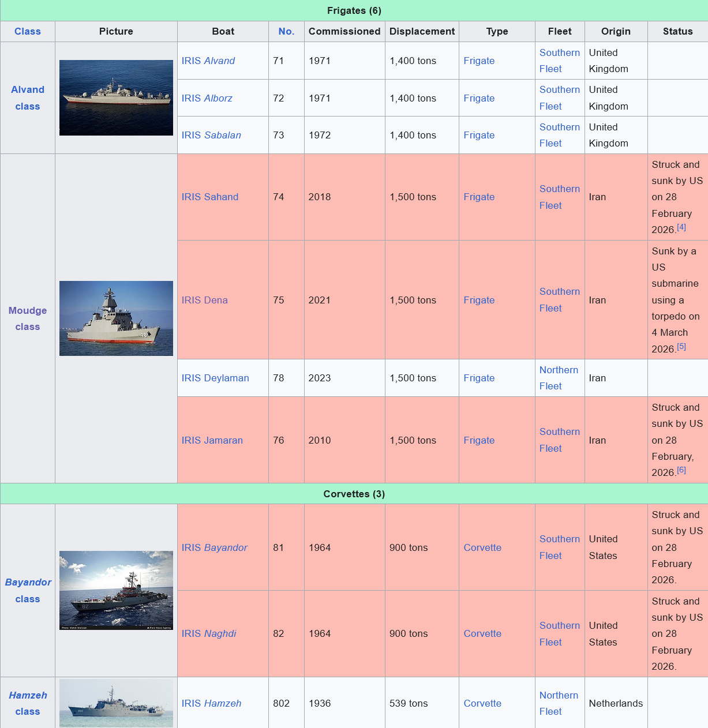Jump to citation 4 in Sahand status

click(681, 227)
